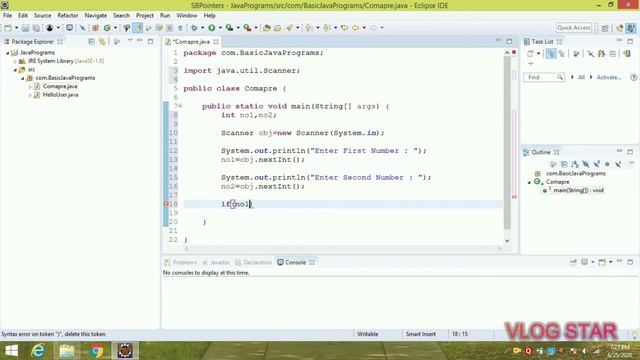Click Collapse All in the Outline toolbar
Image resolution: width=640 pixels, height=360 pixels.
[564, 164]
